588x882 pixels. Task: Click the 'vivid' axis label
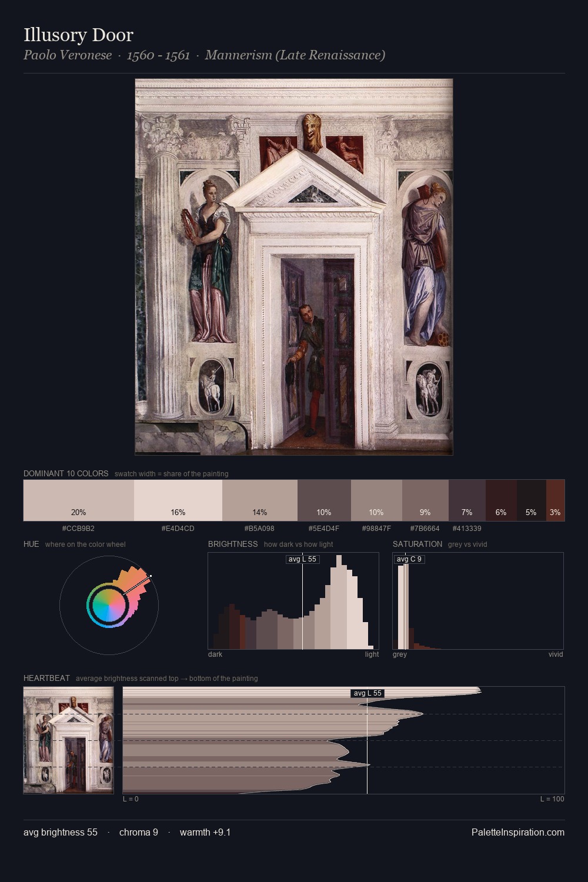coord(556,654)
